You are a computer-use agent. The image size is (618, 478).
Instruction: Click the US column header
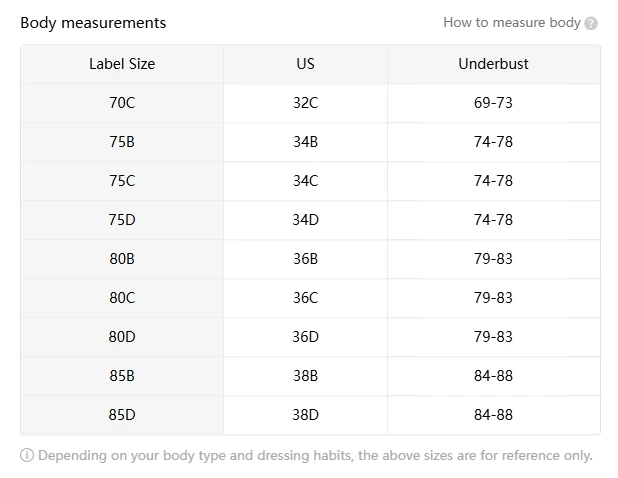click(305, 64)
